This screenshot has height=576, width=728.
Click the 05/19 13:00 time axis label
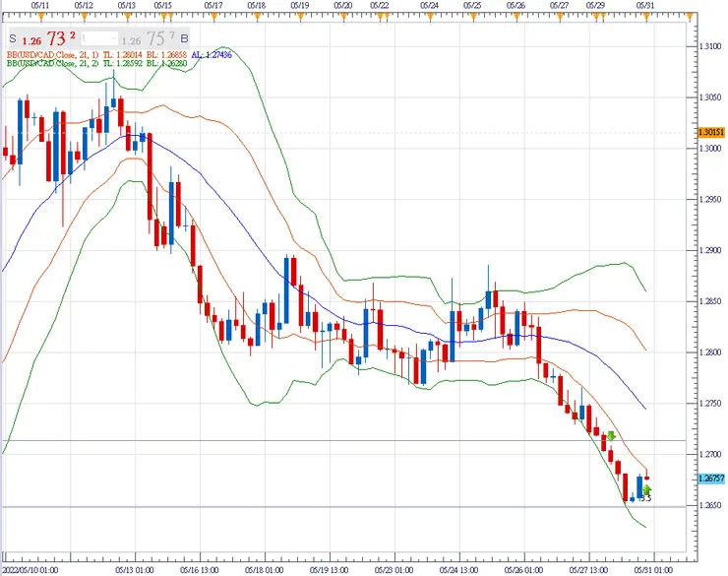coord(330,569)
